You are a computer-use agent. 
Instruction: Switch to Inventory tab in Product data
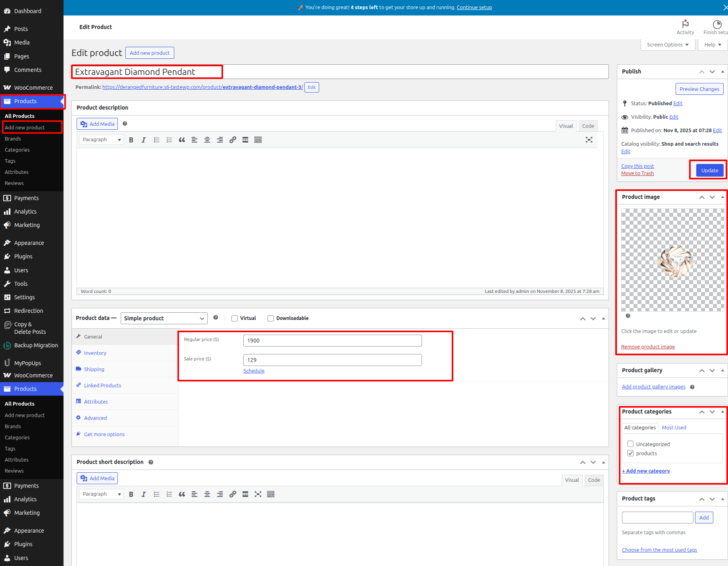coord(95,353)
